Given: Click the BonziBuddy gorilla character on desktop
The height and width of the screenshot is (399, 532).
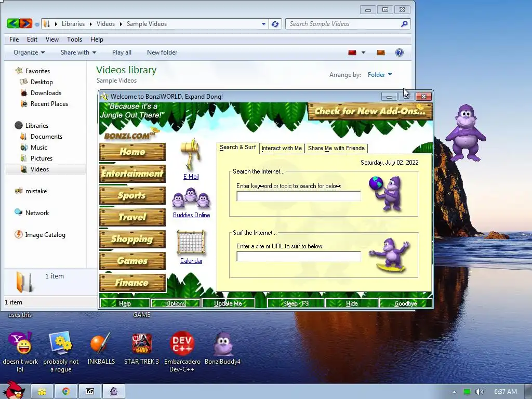Looking at the screenshot, I should [466, 132].
